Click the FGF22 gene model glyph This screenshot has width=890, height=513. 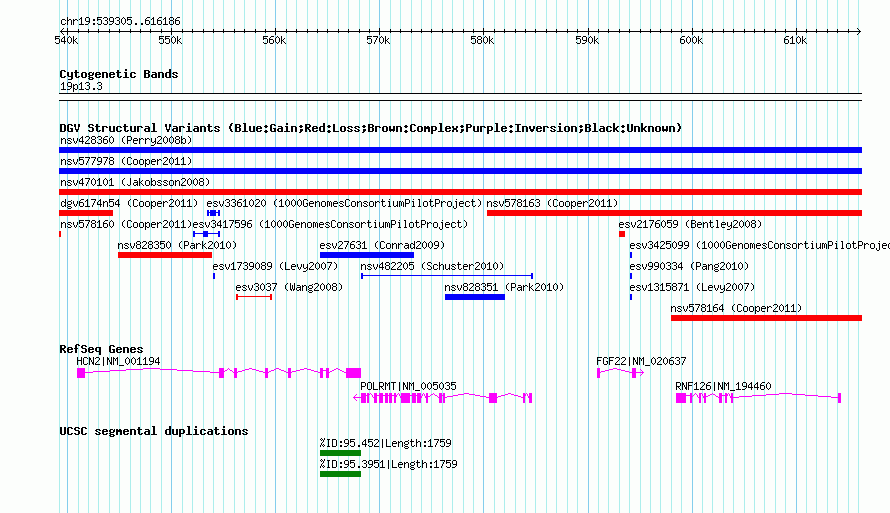[x=620, y=373]
